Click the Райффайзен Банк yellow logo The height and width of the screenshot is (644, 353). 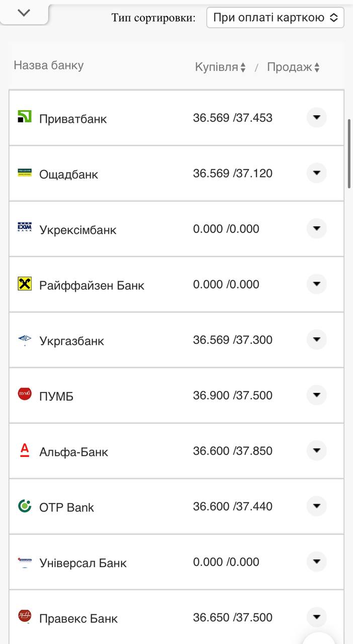pos(25,284)
